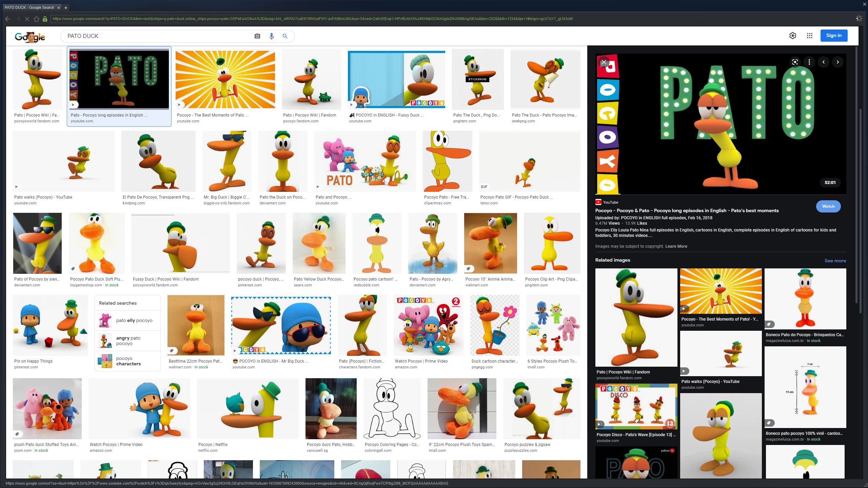
Task: Click the visual search lens icon on preview
Action: (x=795, y=62)
